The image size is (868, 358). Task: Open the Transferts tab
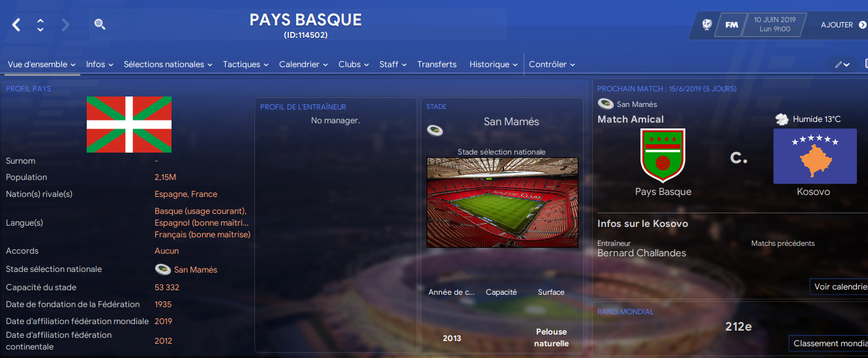(x=437, y=65)
